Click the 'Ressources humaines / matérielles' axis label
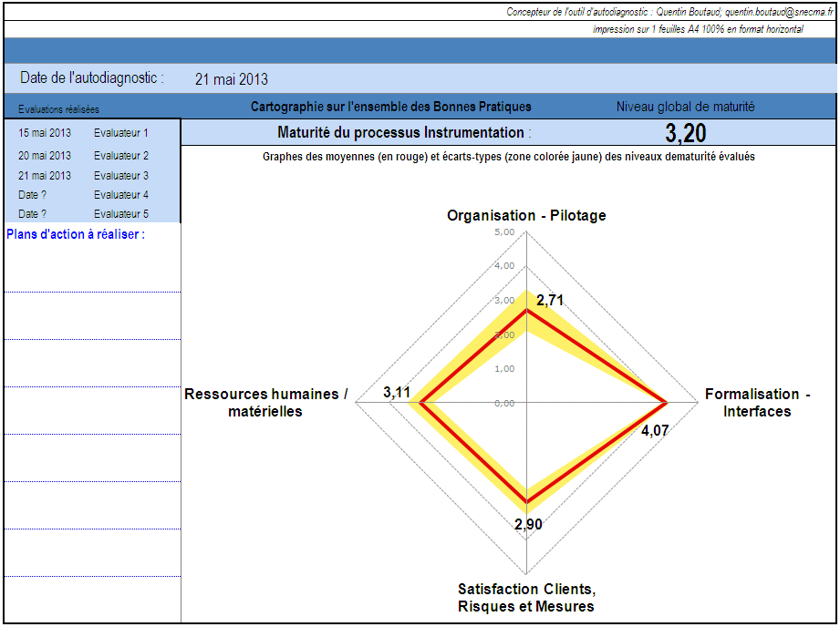This screenshot has width=840, height=627. coord(266,403)
